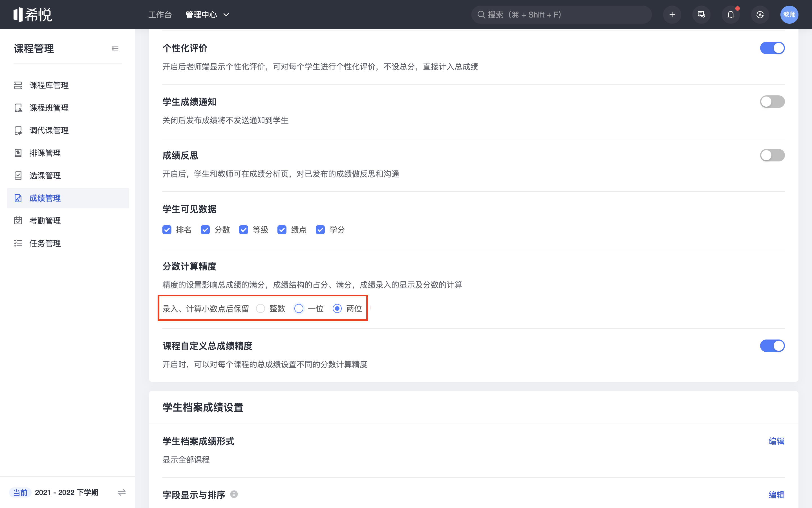Click the 学生档案成绩设置 heading
Image resolution: width=812 pixels, height=508 pixels.
203,408
